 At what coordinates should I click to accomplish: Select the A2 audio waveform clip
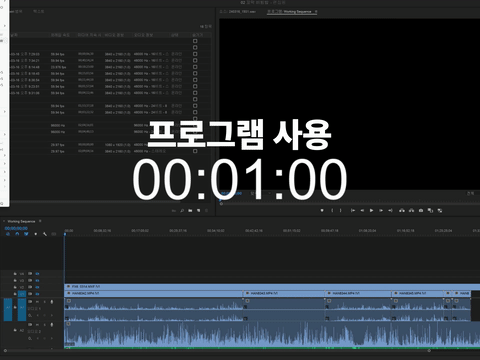pos(272,334)
